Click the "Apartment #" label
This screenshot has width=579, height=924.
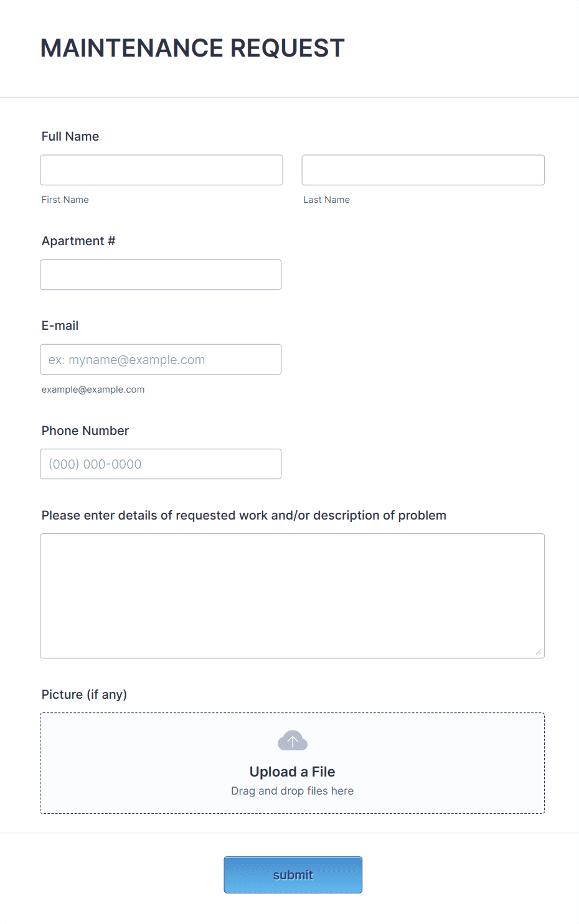click(x=78, y=241)
